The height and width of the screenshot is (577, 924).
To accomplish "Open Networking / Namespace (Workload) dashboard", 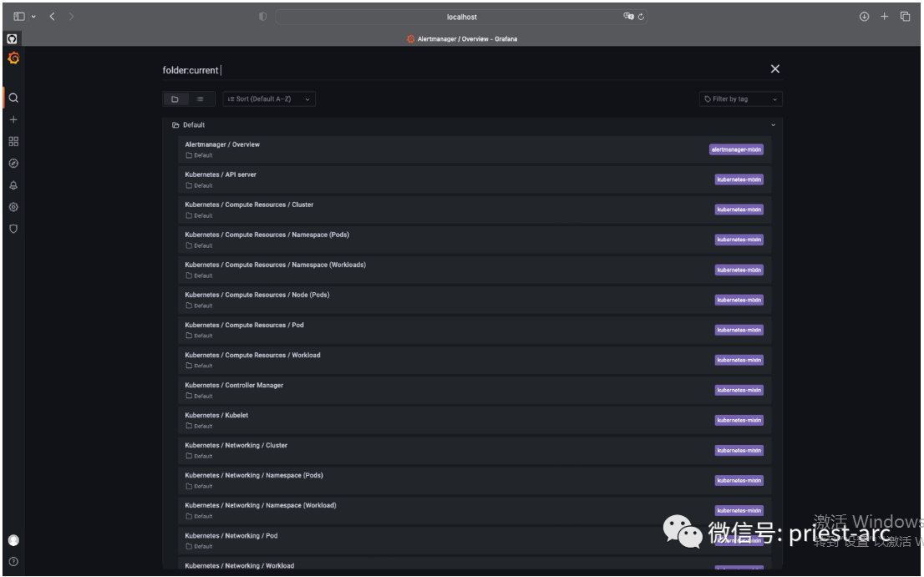I will coord(475,510).
